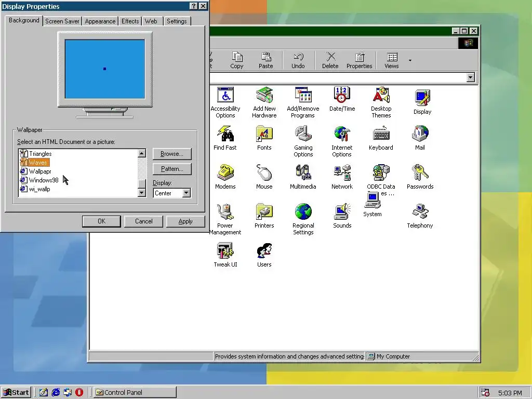The height and width of the screenshot is (399, 532).
Task: Open the Mail control panel icon
Action: pos(420,138)
